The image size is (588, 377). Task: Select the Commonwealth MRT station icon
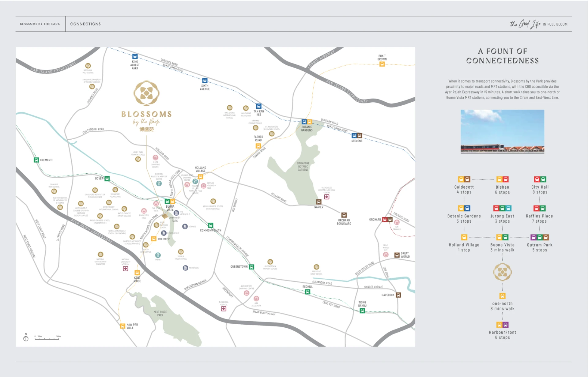pyautogui.click(x=211, y=225)
